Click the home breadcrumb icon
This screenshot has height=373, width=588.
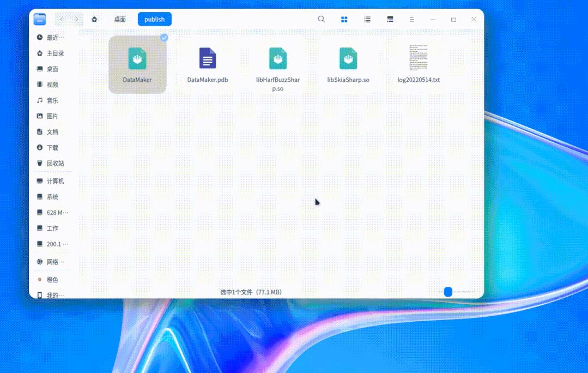tap(94, 19)
